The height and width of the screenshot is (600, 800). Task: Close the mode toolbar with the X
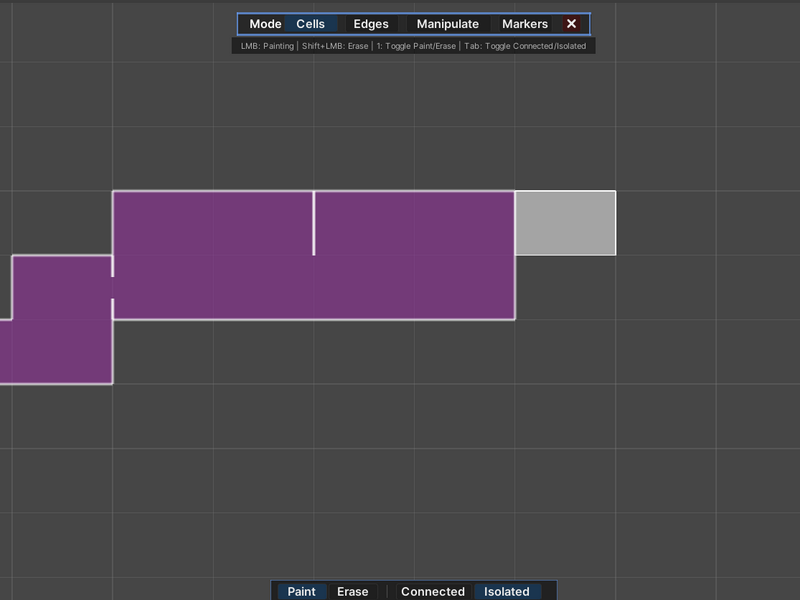(571, 24)
